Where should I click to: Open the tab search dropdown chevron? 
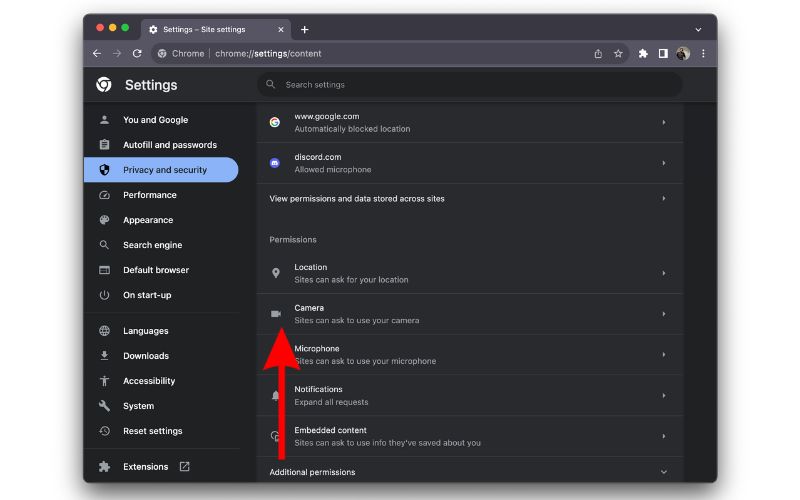pos(698,29)
